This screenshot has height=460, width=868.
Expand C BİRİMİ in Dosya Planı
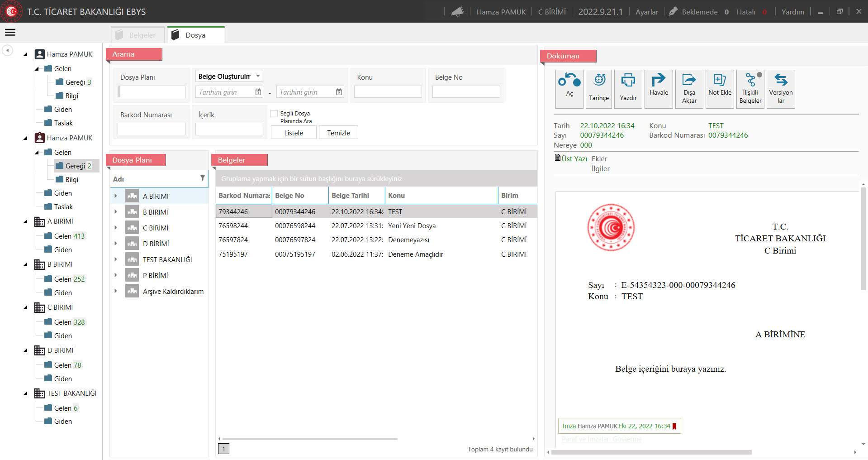point(116,228)
